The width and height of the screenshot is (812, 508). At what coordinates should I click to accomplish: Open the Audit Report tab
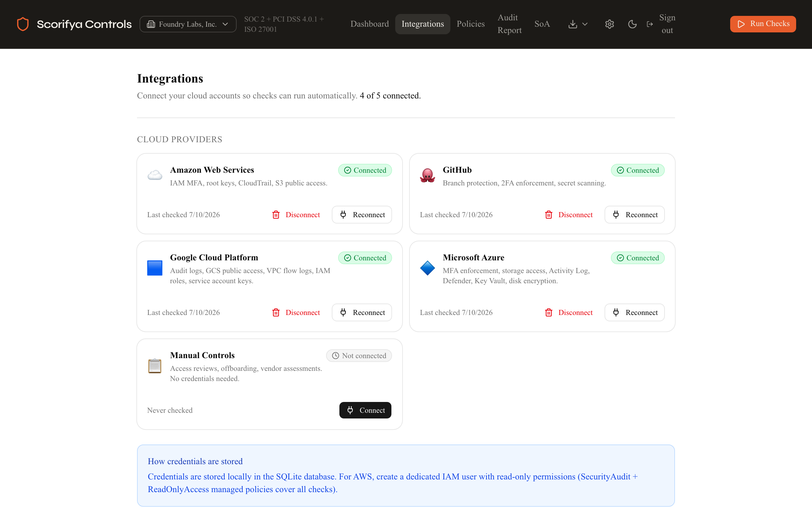509,24
